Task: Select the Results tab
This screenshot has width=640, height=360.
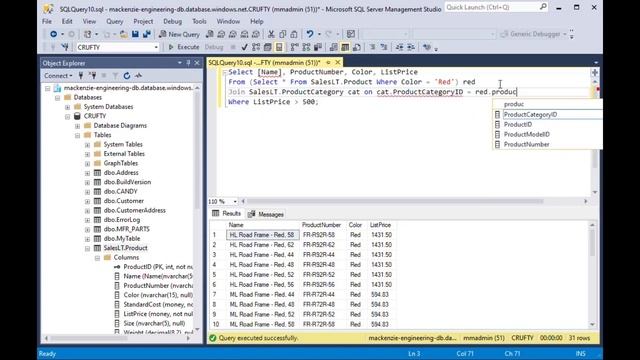Action: [x=227, y=214]
